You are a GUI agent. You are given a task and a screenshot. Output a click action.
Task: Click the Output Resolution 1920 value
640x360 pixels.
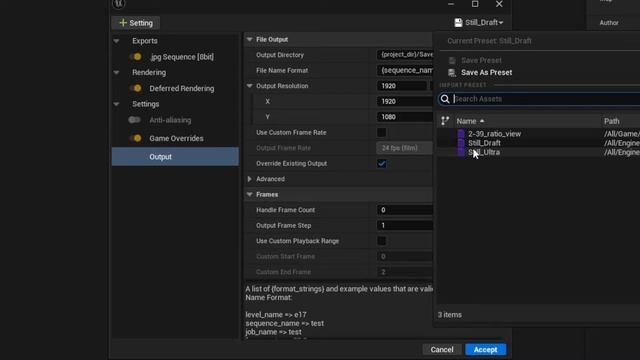(402, 86)
